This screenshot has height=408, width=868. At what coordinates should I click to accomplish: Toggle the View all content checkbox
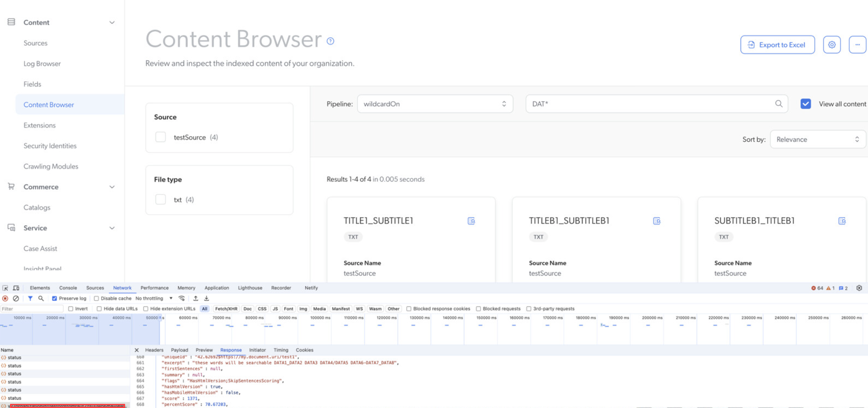[x=805, y=104]
